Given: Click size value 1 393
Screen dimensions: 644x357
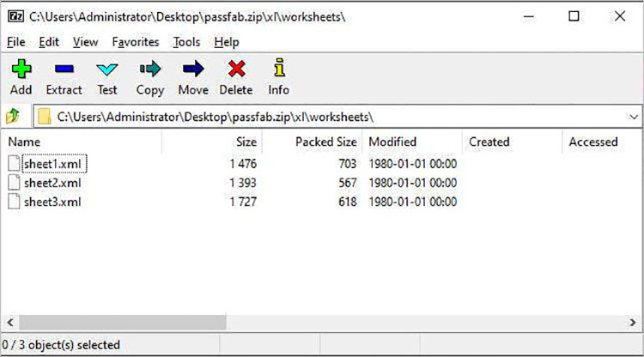Looking at the screenshot, I should (243, 183).
